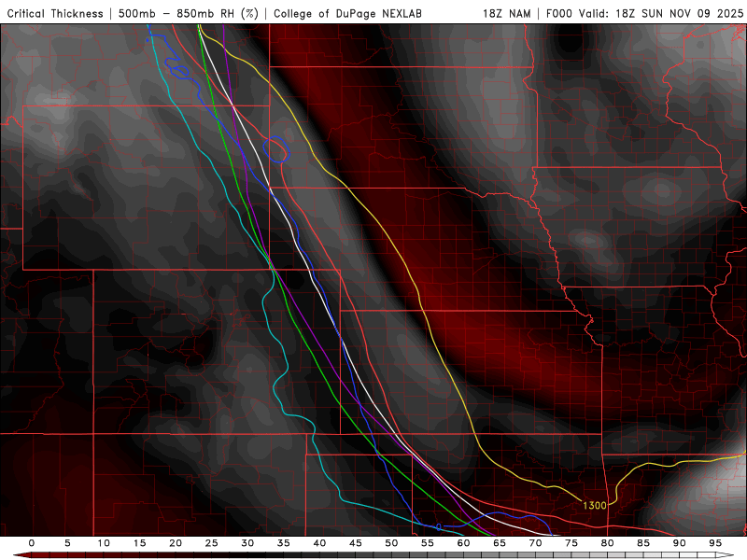Click the 'Critical Thickness' title text

[x=55, y=13]
